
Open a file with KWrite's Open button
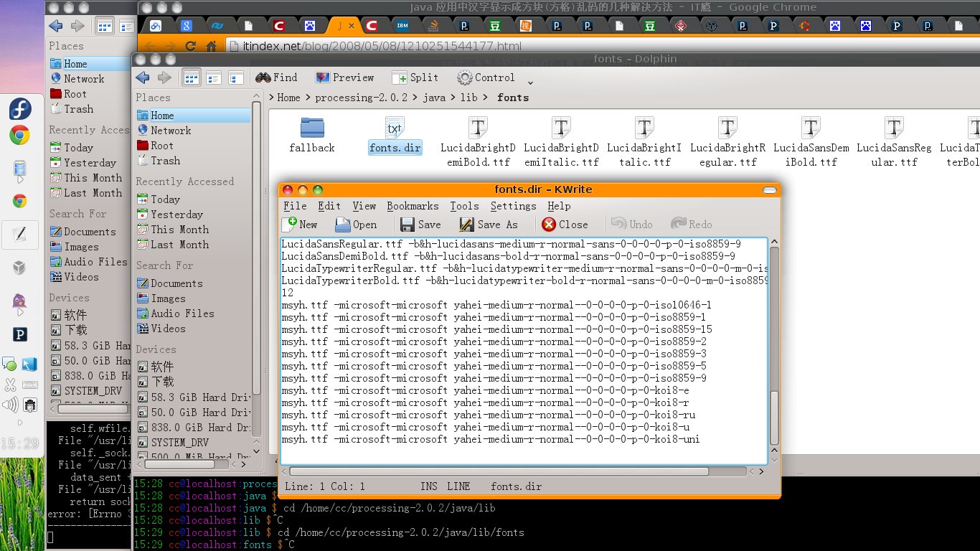pos(356,225)
